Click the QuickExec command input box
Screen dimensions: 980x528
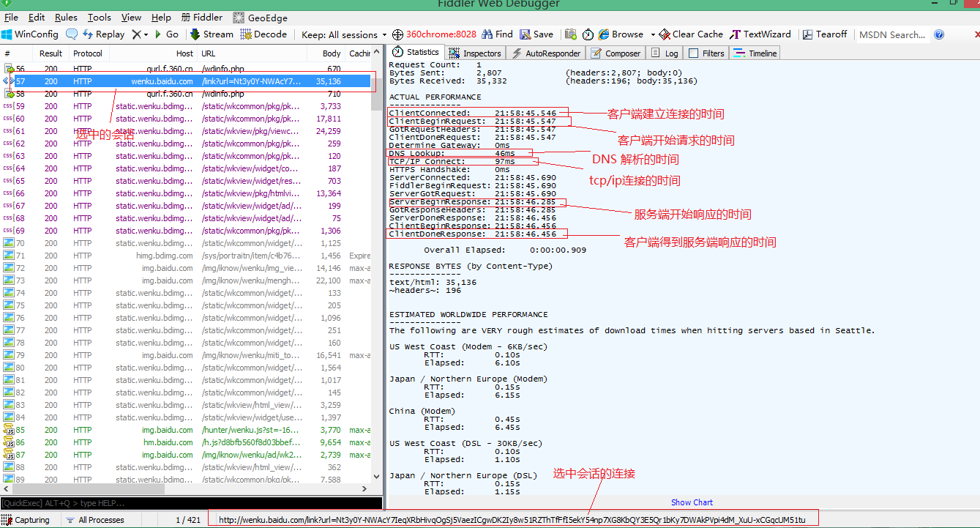[x=190, y=503]
